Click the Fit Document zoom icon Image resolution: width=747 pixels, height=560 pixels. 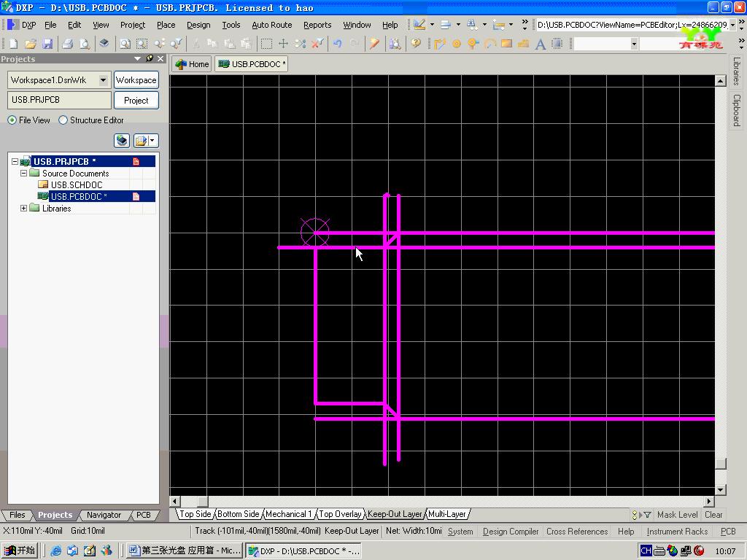pyautogui.click(x=125, y=44)
